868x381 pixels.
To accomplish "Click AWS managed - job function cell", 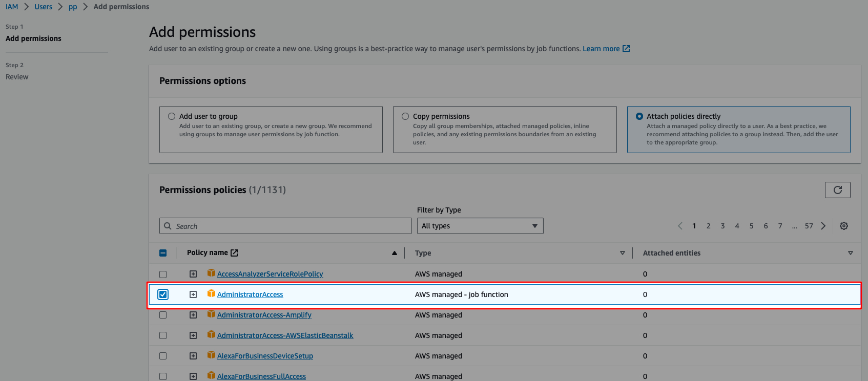I will (x=462, y=294).
